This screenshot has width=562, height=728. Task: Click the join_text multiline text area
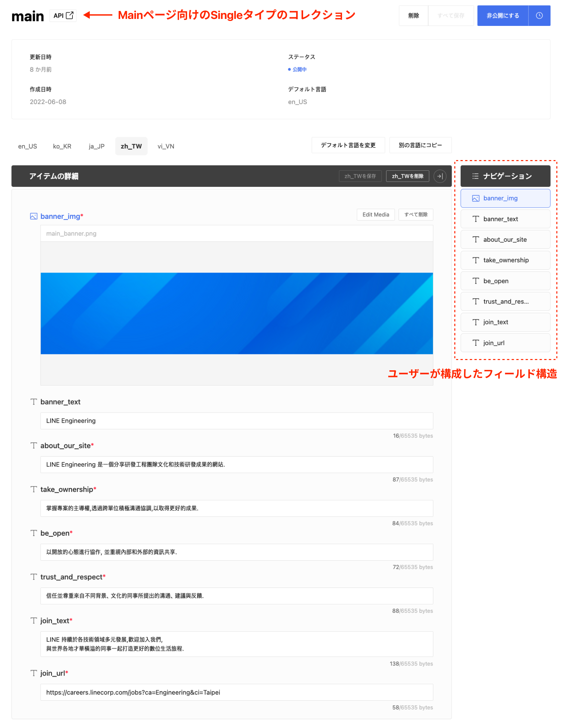point(237,644)
